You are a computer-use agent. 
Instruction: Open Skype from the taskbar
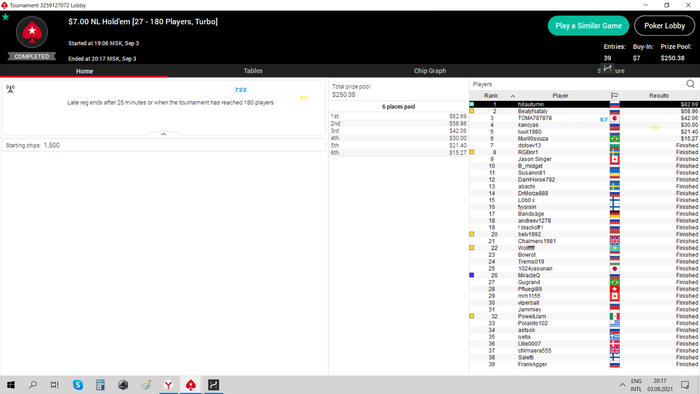pos(78,385)
